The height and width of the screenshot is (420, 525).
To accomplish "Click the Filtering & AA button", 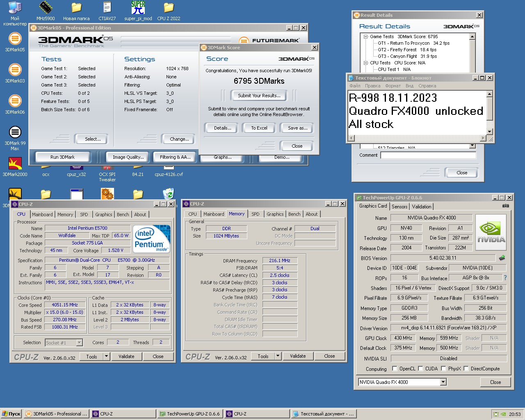I will 175,157.
